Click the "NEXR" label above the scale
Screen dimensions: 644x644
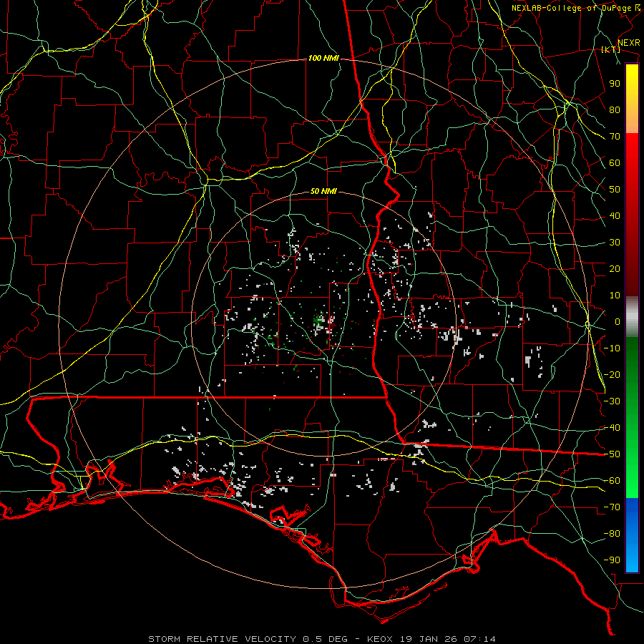[x=628, y=43]
